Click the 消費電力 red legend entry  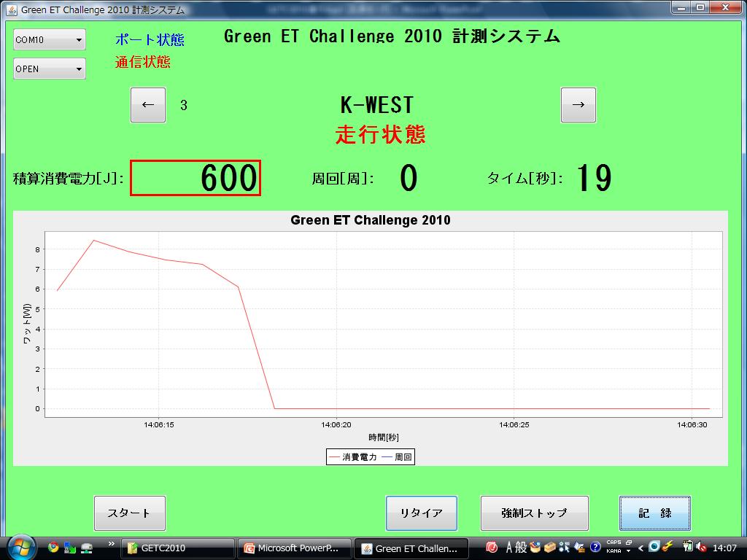tap(353, 457)
